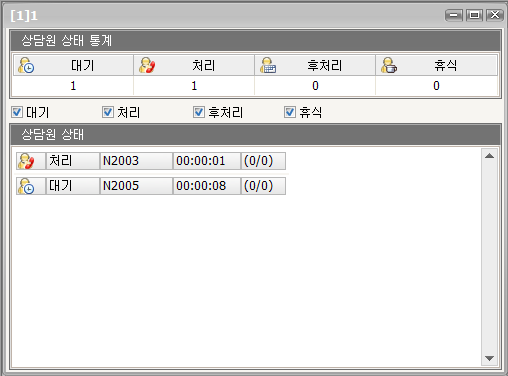Screen dimensions: 508x376
Task: Click the 상담원 상태 통계 panel header
Action: tap(255, 41)
